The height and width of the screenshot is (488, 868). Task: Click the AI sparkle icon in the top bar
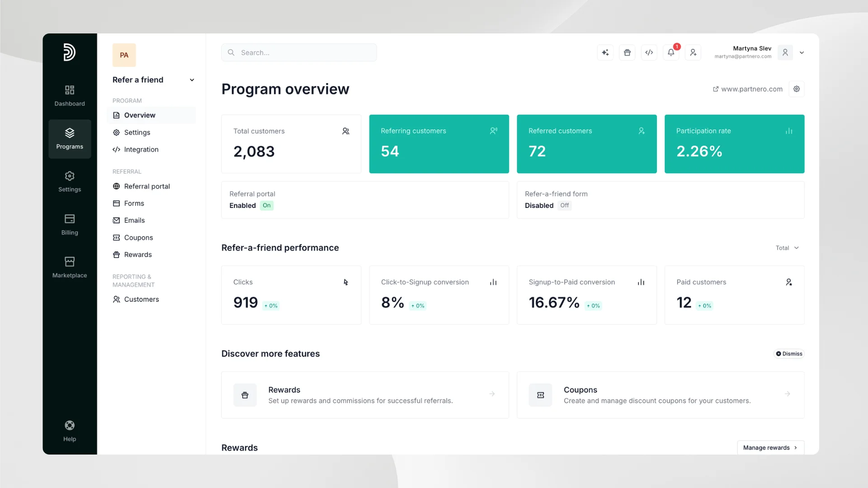click(x=605, y=52)
